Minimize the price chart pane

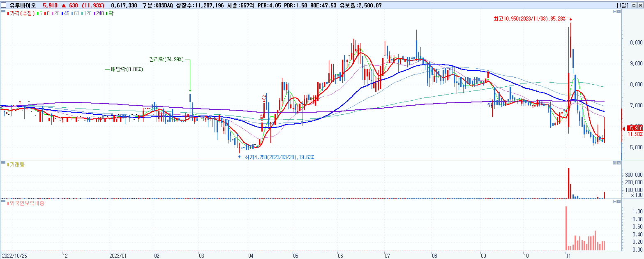(x=615, y=12)
